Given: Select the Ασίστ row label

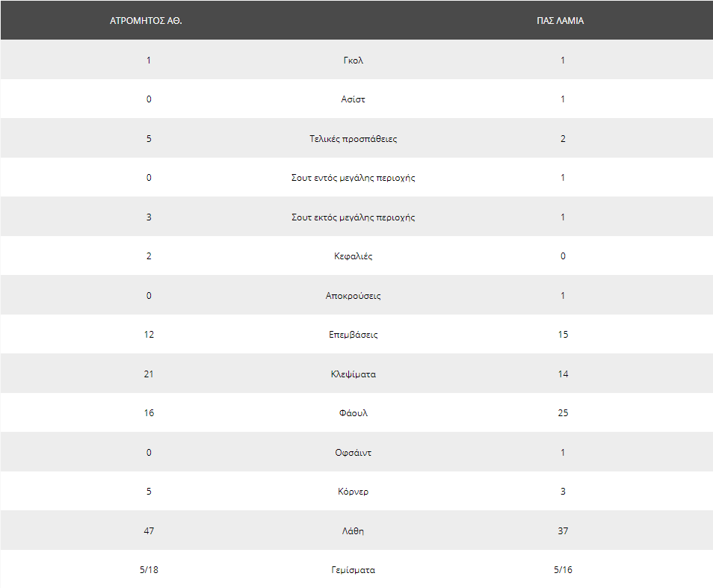Looking at the screenshot, I should [354, 99].
